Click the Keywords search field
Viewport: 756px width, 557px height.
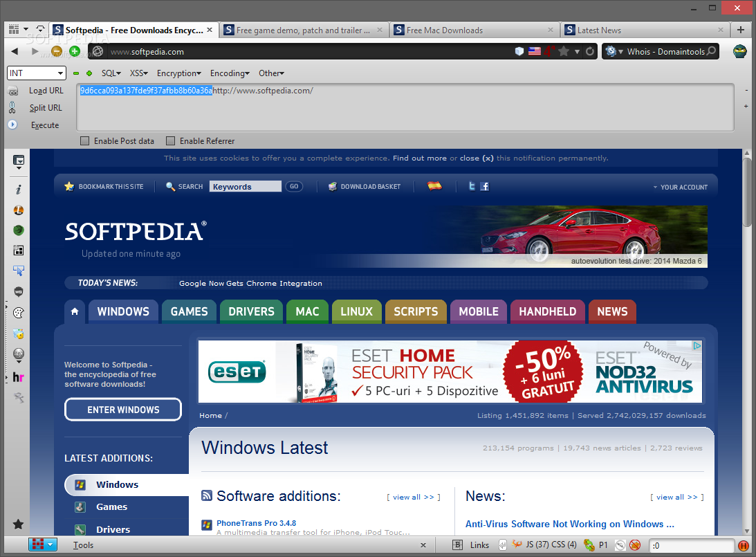click(x=246, y=187)
